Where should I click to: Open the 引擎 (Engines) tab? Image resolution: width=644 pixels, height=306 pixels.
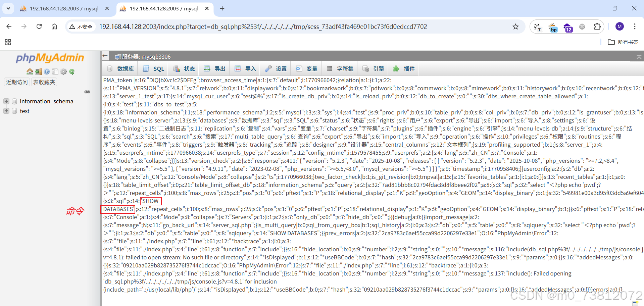click(373, 69)
